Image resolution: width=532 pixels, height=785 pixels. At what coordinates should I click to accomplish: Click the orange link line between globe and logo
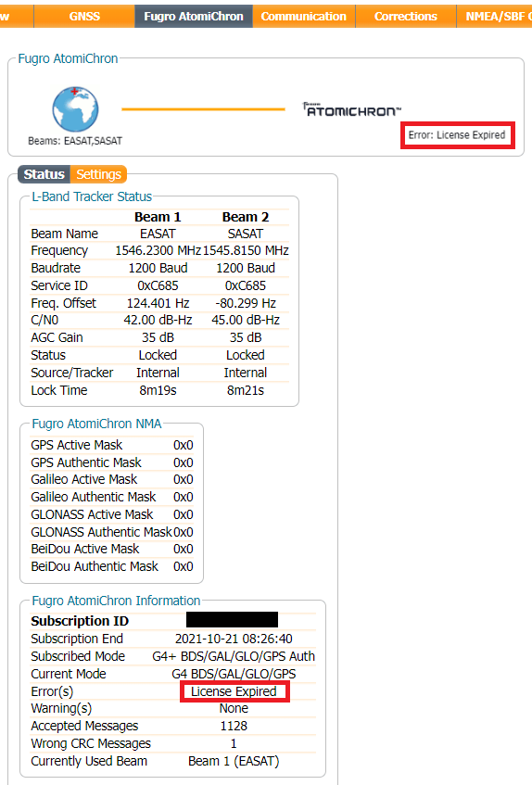point(203,109)
